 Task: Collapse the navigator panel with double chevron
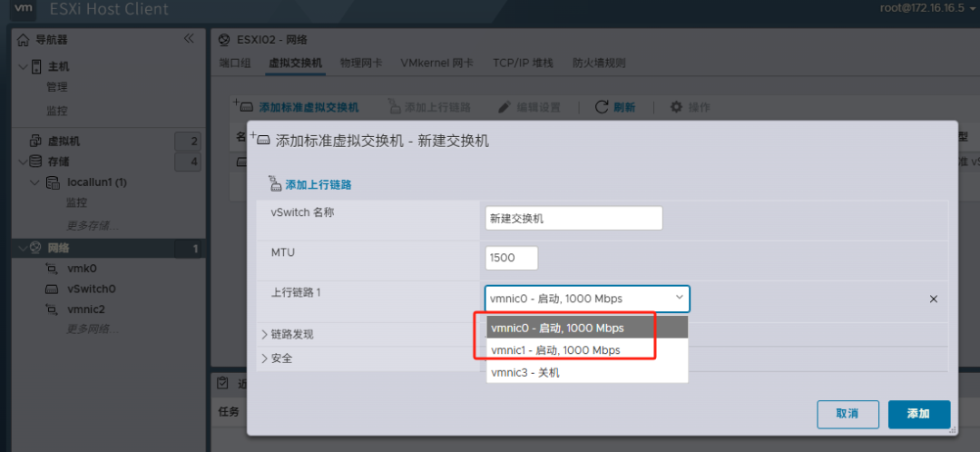tap(189, 38)
